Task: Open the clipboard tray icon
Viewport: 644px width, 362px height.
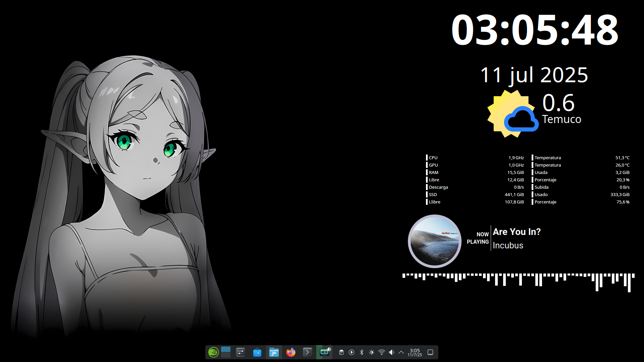Action: (341, 352)
